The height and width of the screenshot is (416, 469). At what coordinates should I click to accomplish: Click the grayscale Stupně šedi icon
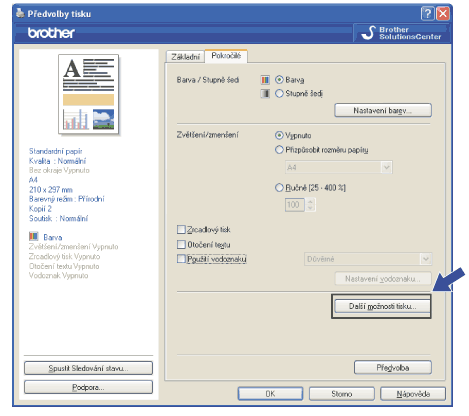coord(265,94)
